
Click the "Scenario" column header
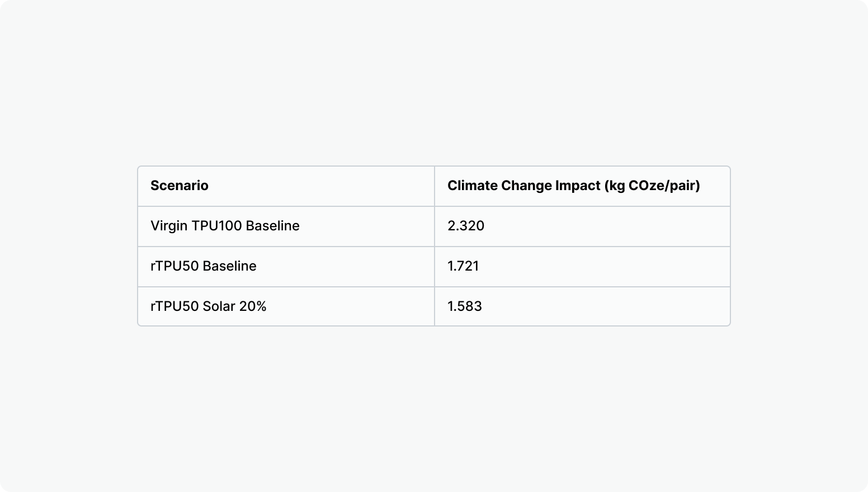click(179, 186)
